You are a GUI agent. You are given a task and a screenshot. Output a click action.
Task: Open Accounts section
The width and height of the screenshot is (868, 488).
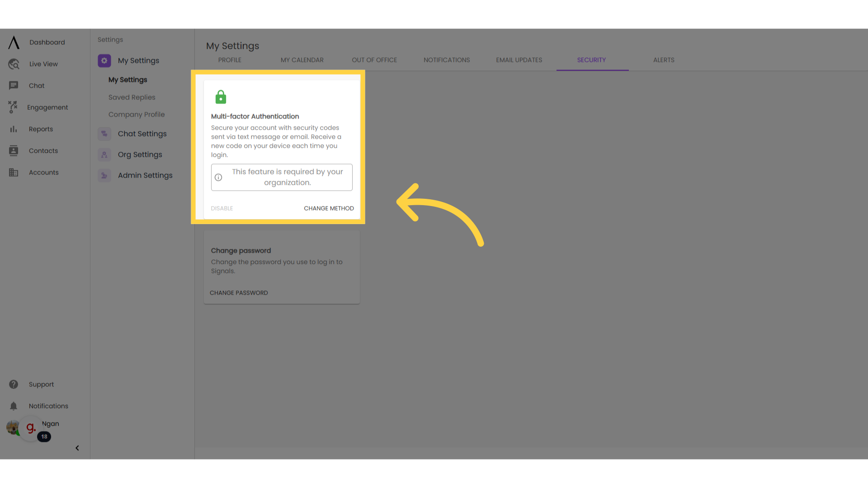[x=43, y=172]
